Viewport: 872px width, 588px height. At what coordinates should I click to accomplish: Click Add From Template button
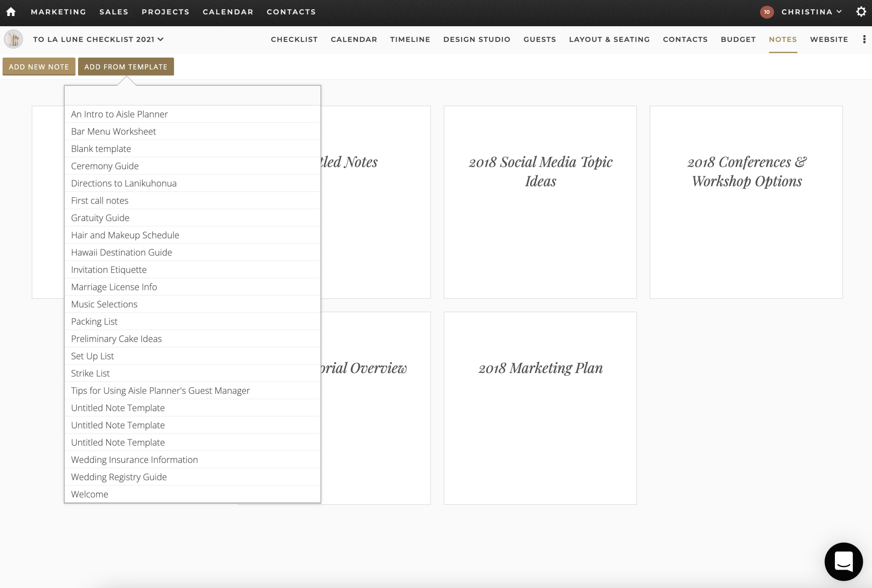click(x=126, y=67)
